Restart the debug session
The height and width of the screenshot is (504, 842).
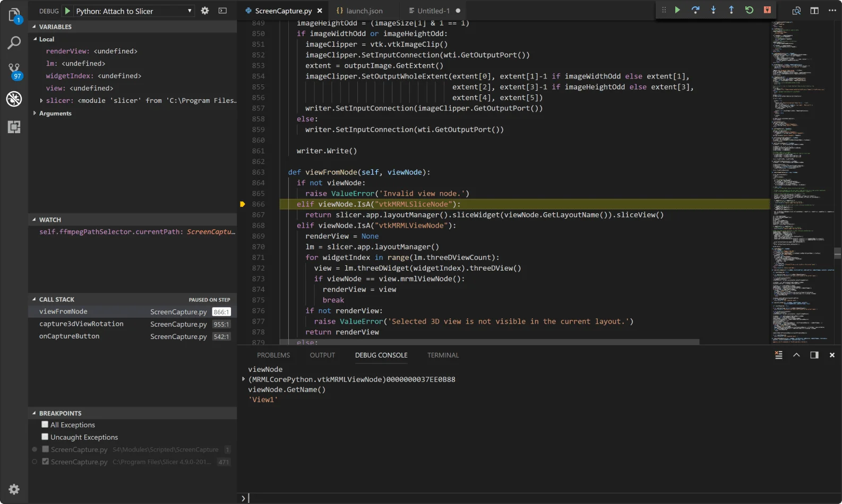coord(749,10)
